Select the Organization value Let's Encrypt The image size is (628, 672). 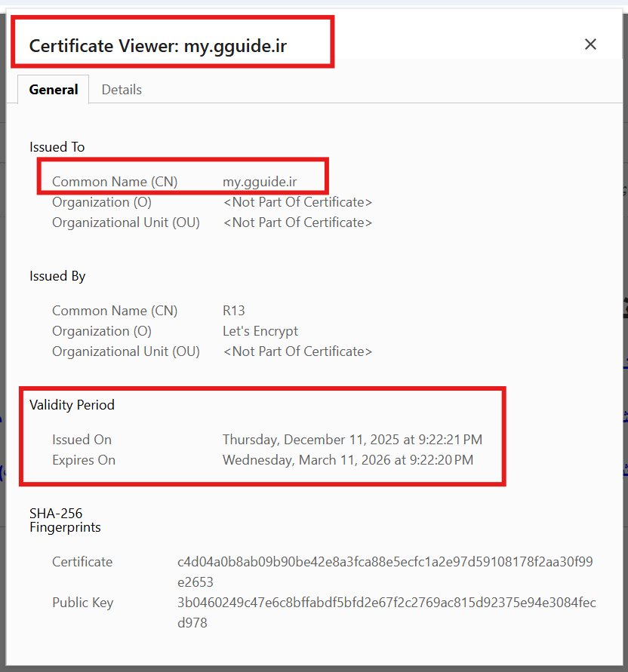[x=260, y=330]
